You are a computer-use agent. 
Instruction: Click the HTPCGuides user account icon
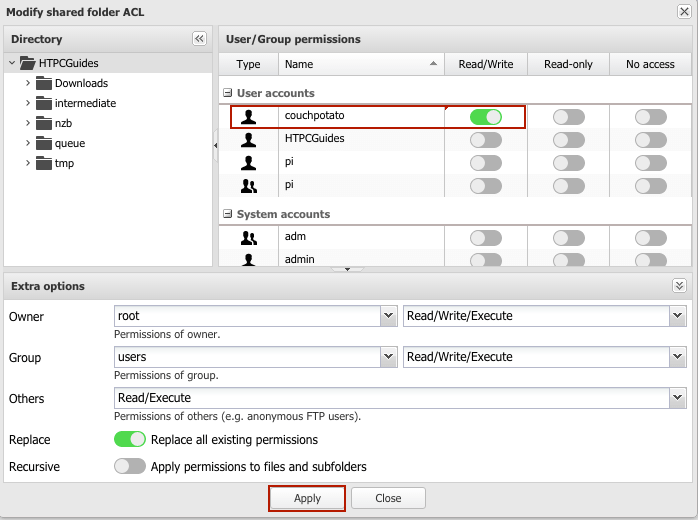coord(249,140)
